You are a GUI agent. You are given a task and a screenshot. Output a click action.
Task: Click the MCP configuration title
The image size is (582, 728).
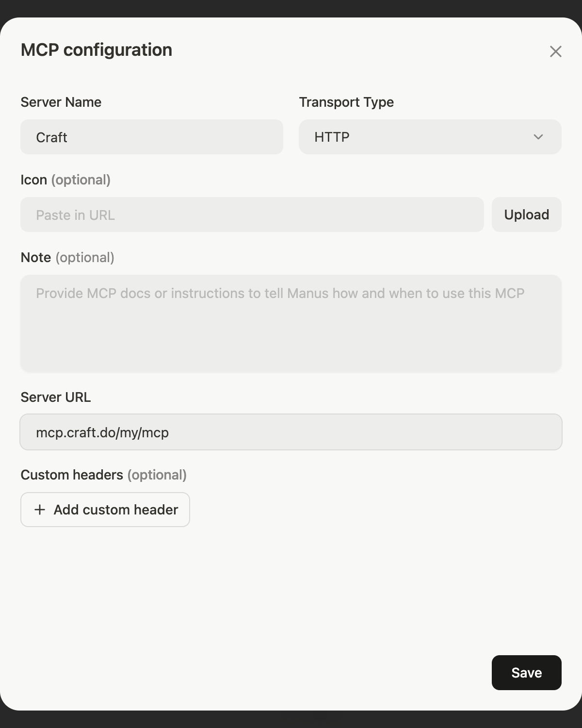[x=96, y=50]
